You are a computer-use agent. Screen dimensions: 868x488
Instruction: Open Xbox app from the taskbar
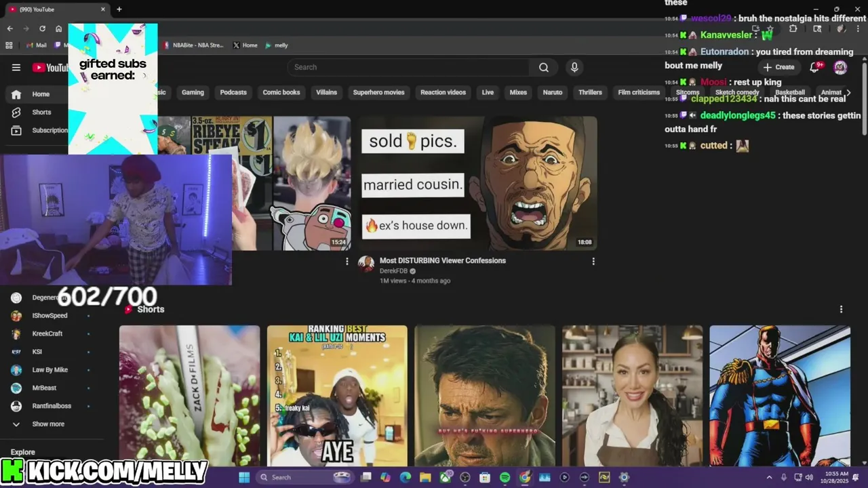(446, 477)
